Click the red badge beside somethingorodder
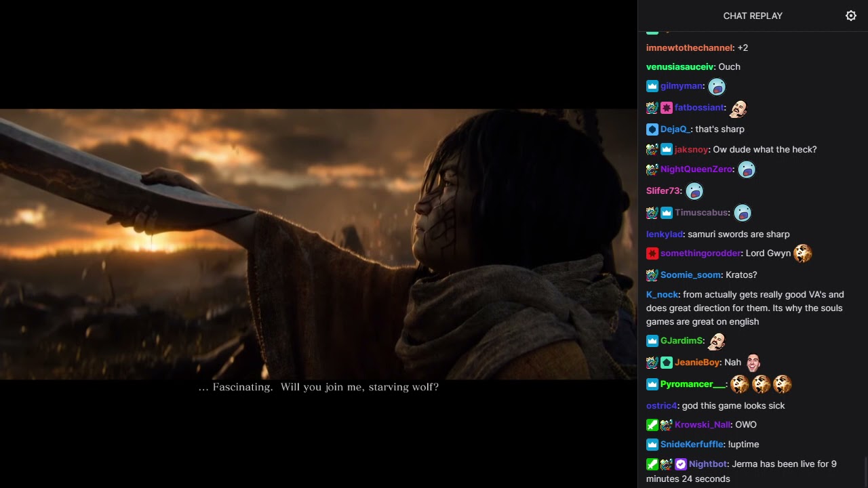This screenshot has width=868, height=488. (x=652, y=253)
